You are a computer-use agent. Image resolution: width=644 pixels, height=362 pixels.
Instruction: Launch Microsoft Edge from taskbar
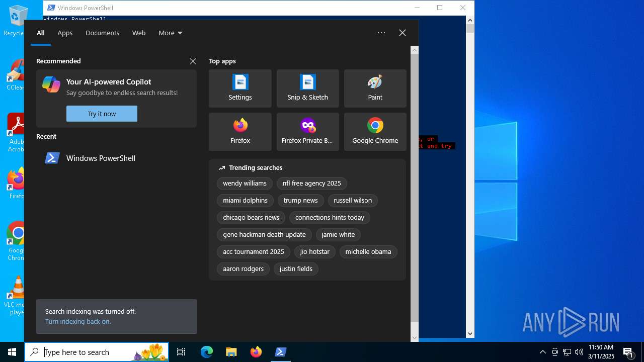click(207, 352)
